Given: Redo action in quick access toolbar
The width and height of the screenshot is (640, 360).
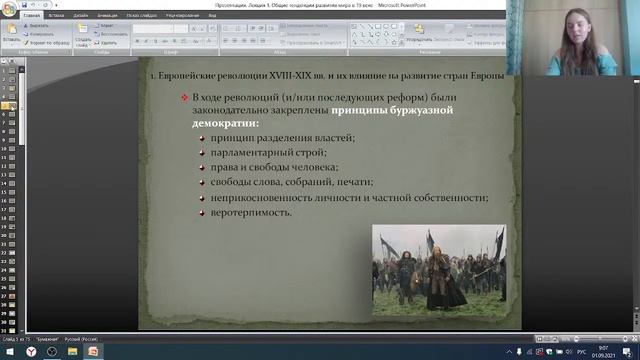Looking at the screenshot, I should (x=45, y=5).
